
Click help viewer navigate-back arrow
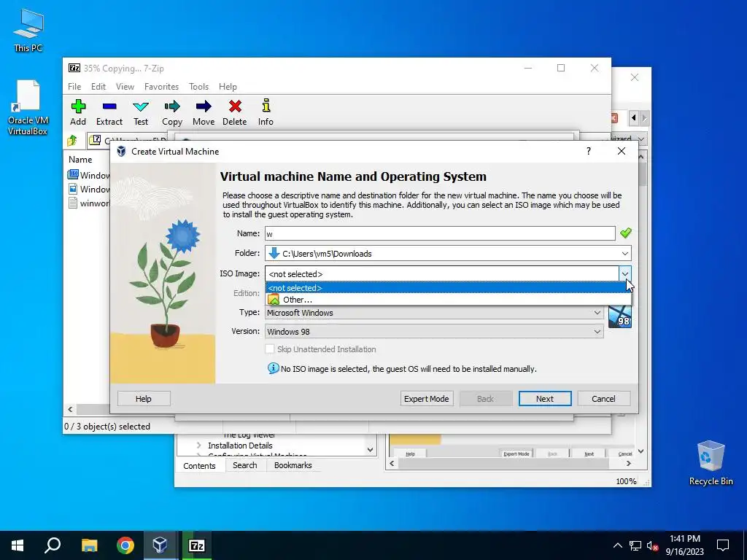pyautogui.click(x=634, y=117)
